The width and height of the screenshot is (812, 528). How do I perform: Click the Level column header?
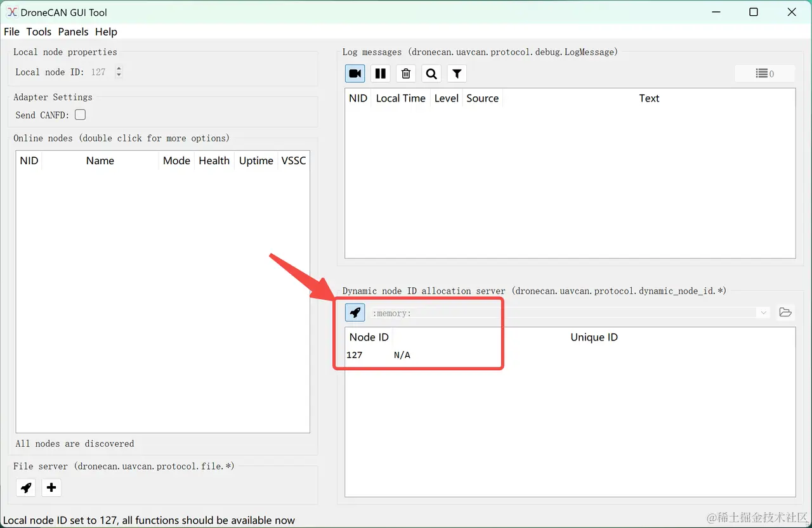[x=447, y=98]
